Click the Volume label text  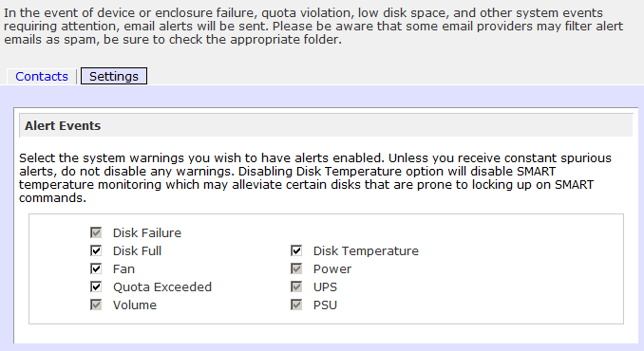135,305
